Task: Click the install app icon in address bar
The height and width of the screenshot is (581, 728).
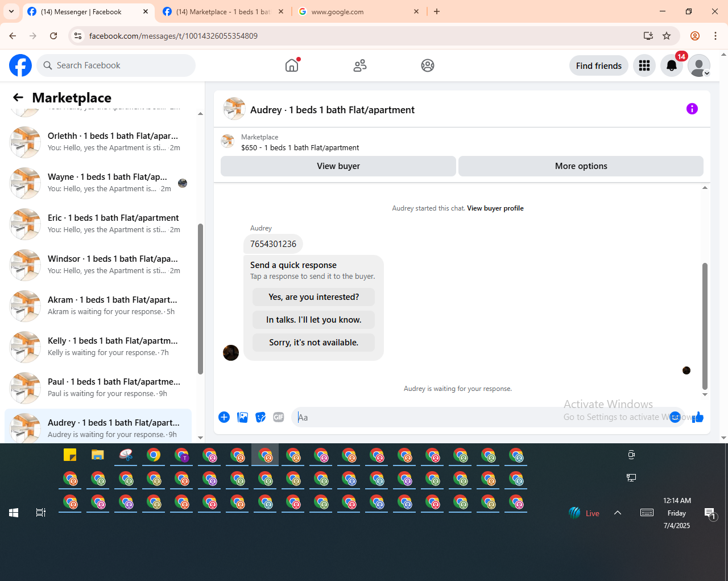Action: point(648,36)
